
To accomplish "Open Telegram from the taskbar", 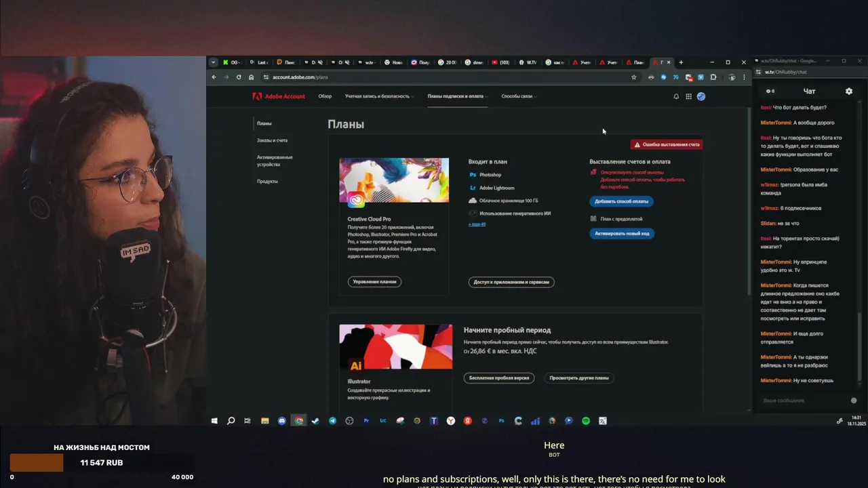I will (x=332, y=421).
